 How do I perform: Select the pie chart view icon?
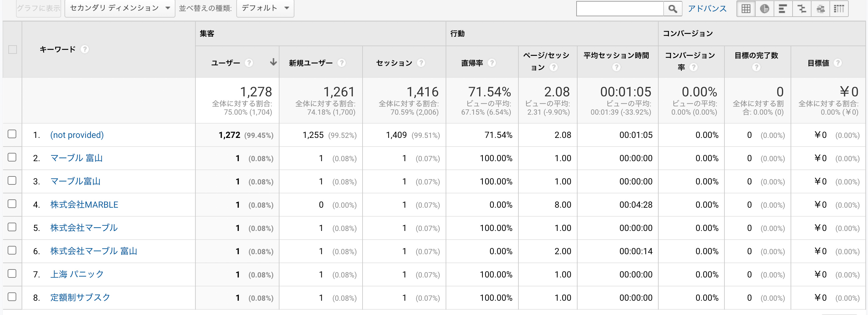[x=764, y=9]
